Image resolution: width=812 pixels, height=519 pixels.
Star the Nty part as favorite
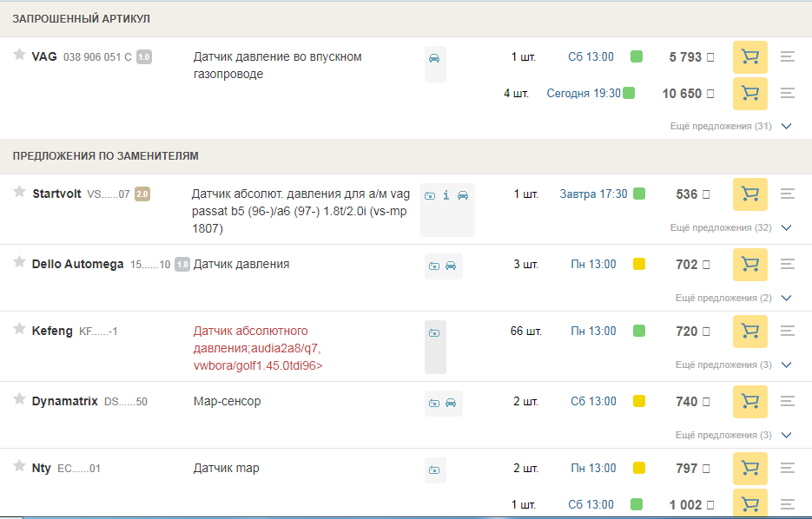coord(19,466)
